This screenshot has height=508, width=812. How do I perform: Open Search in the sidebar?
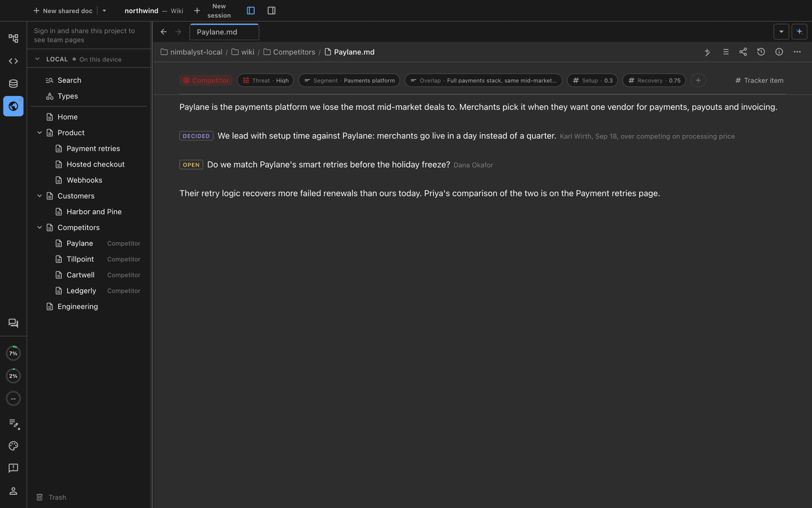[x=89, y=80]
